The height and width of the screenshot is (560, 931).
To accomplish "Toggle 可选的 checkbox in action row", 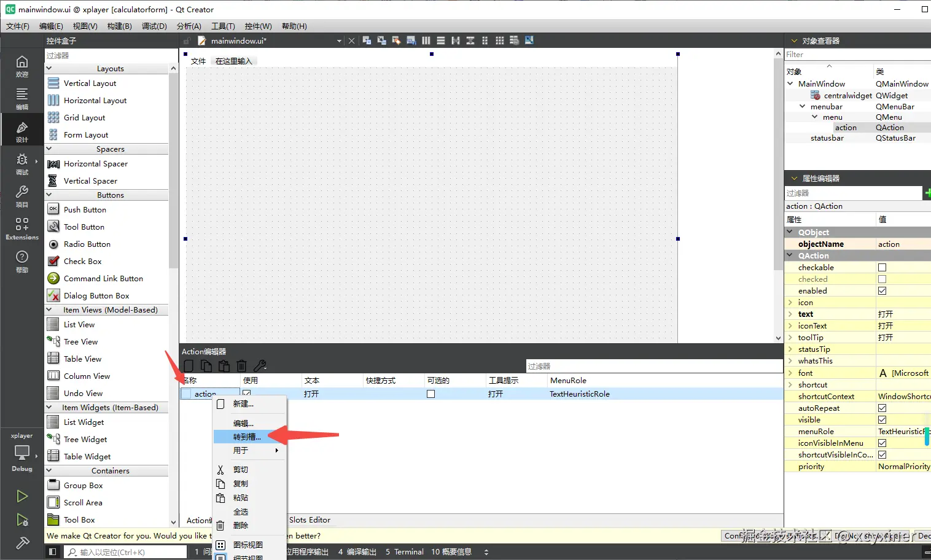I will [x=431, y=394].
